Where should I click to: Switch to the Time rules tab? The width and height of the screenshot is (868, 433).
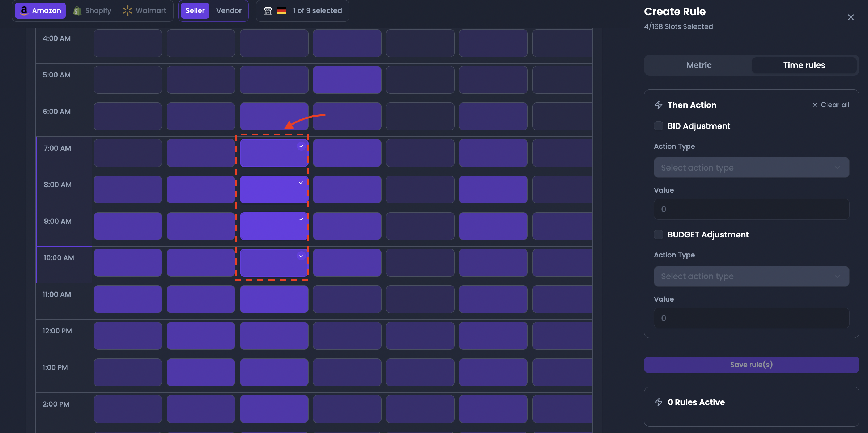(804, 65)
